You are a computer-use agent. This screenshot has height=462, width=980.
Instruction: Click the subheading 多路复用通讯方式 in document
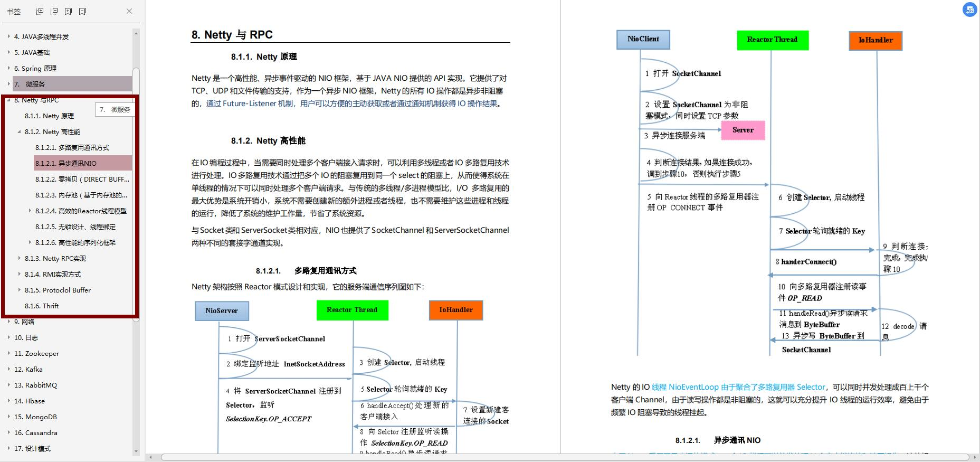(326, 271)
